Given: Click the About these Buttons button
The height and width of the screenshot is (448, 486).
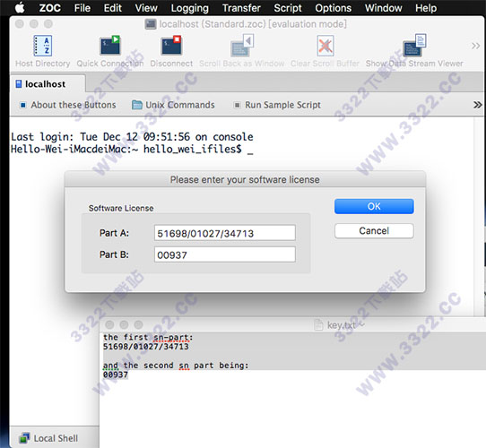Looking at the screenshot, I should [x=67, y=105].
